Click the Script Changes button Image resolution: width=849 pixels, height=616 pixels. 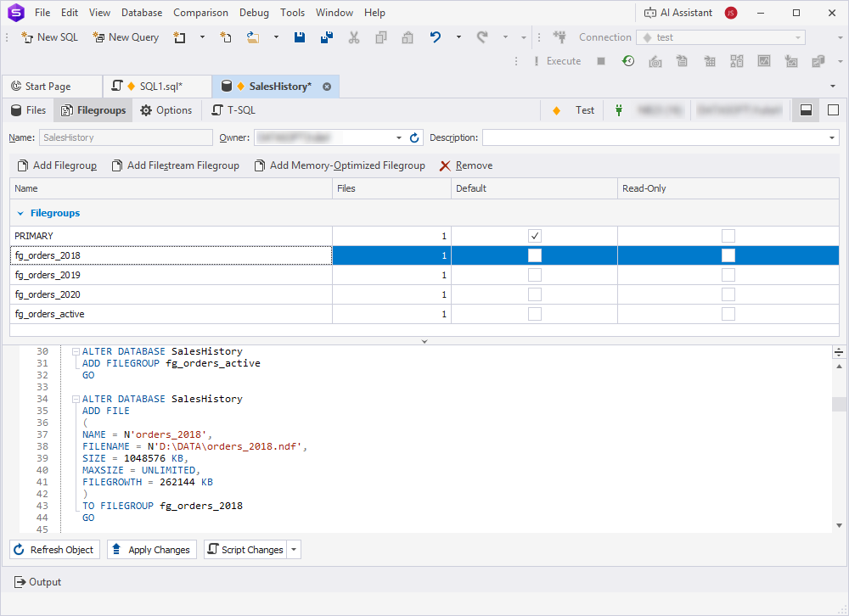click(x=247, y=549)
